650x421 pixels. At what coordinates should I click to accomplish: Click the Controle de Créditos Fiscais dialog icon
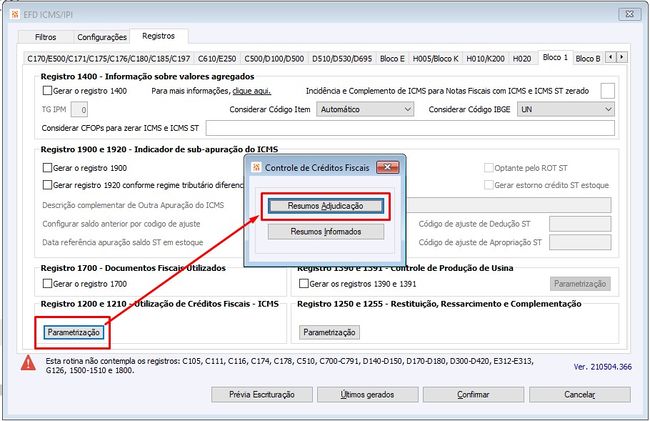(x=257, y=167)
